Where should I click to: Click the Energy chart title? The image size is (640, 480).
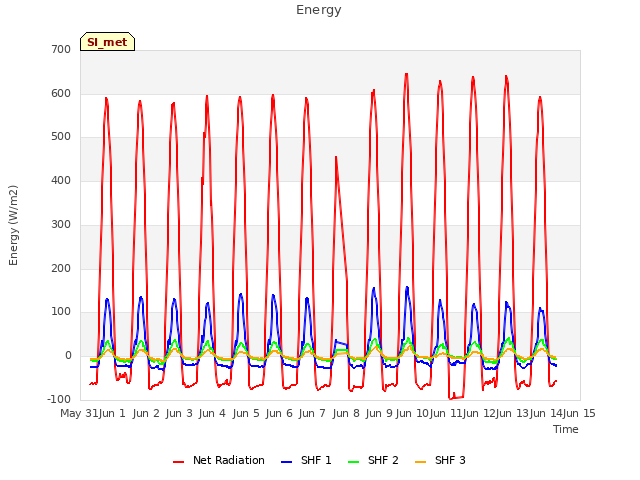(319, 10)
